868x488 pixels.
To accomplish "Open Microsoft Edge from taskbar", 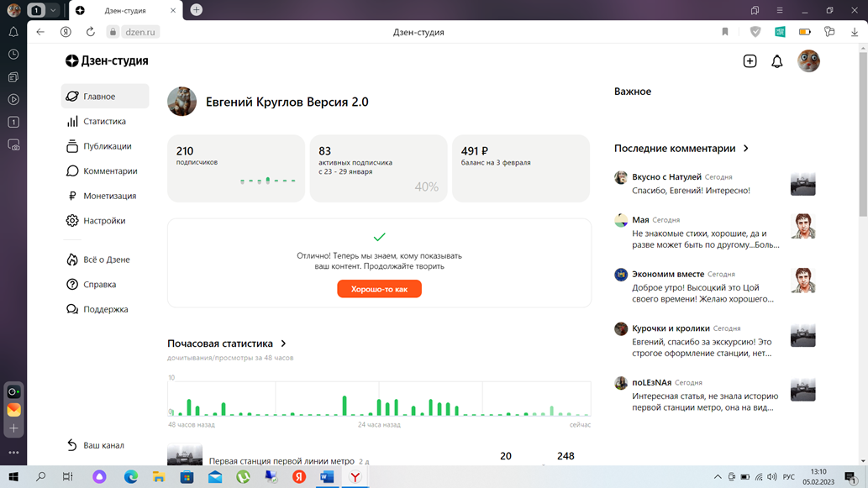I will (x=130, y=476).
